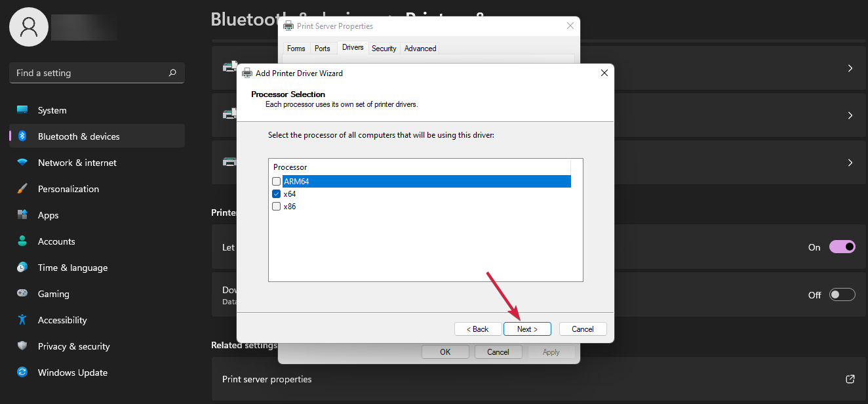Expand the first printer row chevron
The width and height of the screenshot is (868, 404).
850,68
